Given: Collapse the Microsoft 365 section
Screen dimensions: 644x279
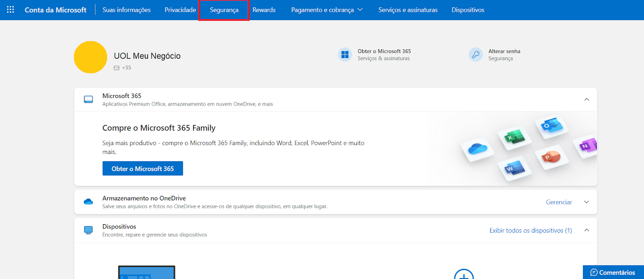Looking at the screenshot, I should (586, 100).
